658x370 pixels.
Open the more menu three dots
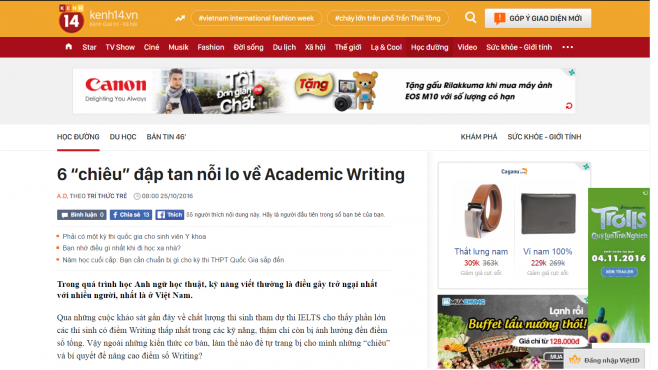(567, 47)
